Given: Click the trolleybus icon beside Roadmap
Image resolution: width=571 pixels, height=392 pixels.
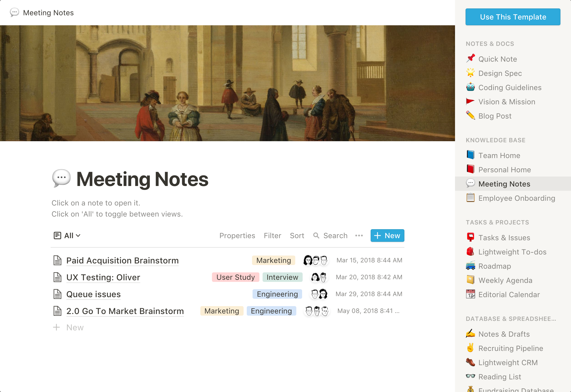Looking at the screenshot, I should (470, 266).
